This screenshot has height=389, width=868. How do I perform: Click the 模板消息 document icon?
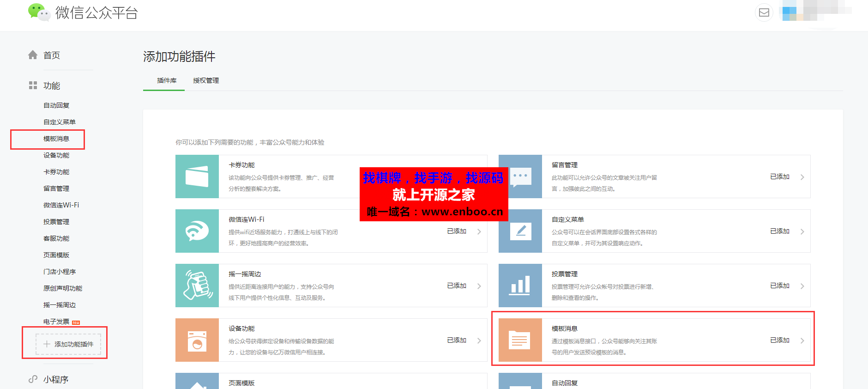pos(520,340)
